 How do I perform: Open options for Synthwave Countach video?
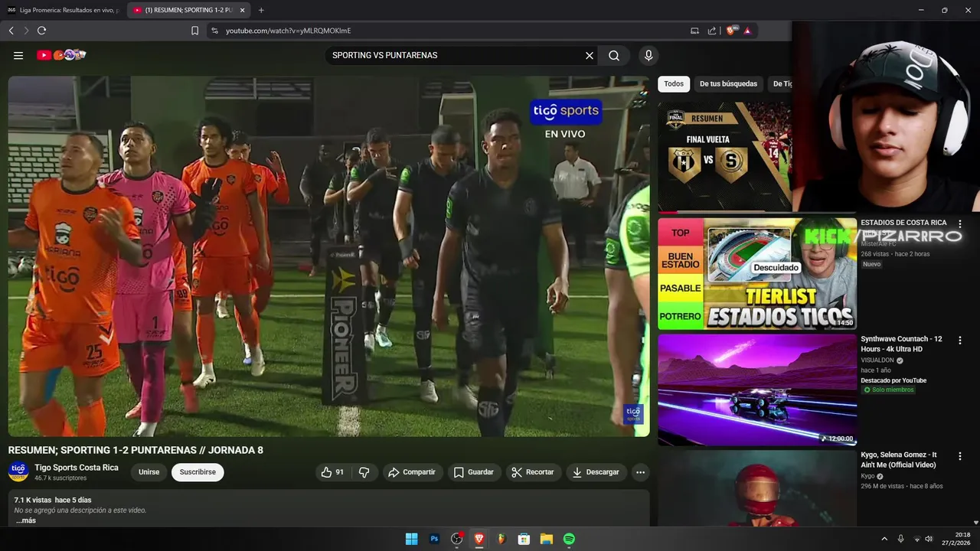(x=960, y=340)
